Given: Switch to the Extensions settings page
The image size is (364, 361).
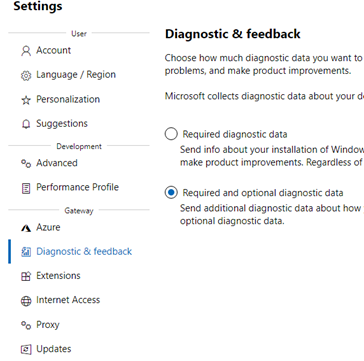Looking at the screenshot, I should 58,276.
